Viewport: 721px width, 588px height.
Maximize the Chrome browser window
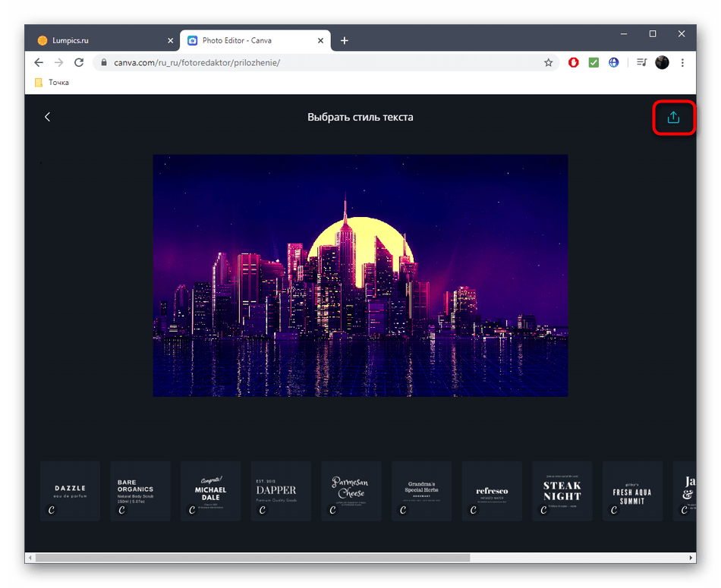pyautogui.click(x=653, y=33)
